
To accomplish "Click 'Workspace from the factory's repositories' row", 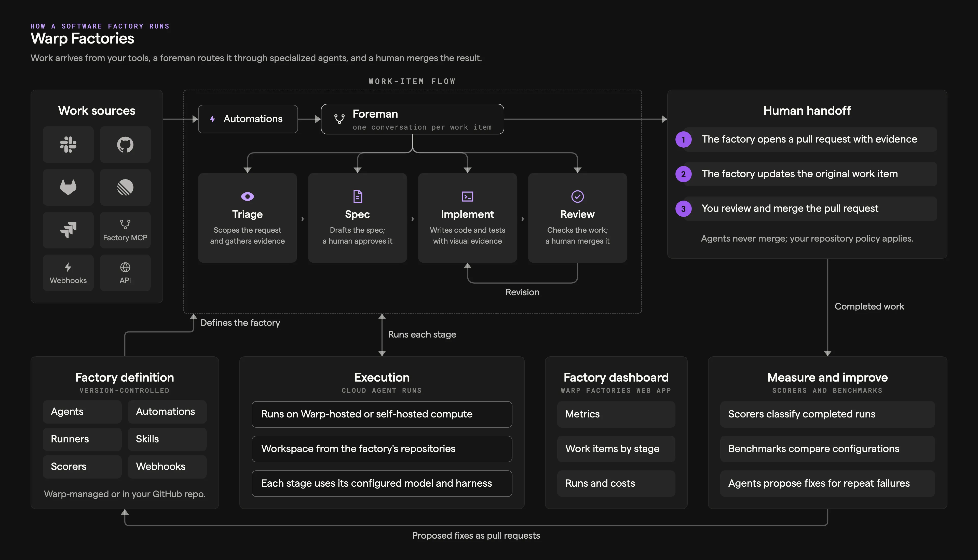I will [382, 449].
